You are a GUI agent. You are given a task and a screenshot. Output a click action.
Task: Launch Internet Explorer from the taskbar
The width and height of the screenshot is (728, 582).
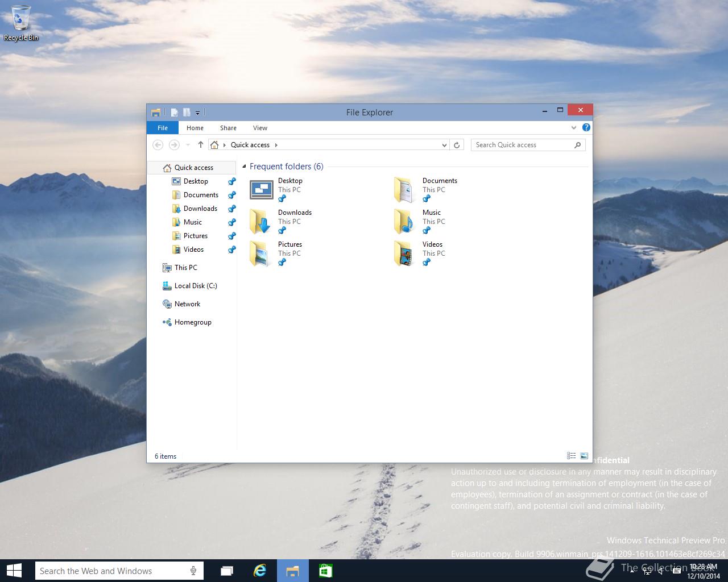(260, 571)
